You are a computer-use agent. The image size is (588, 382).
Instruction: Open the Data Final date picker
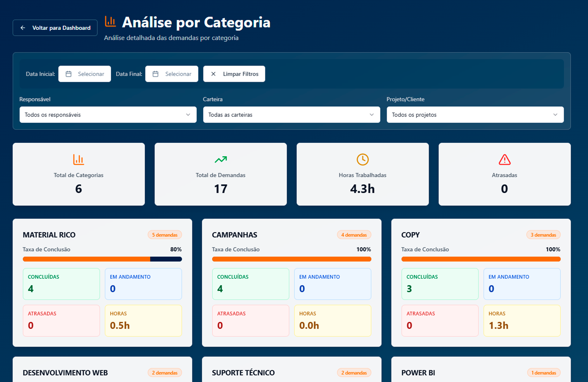pos(172,74)
